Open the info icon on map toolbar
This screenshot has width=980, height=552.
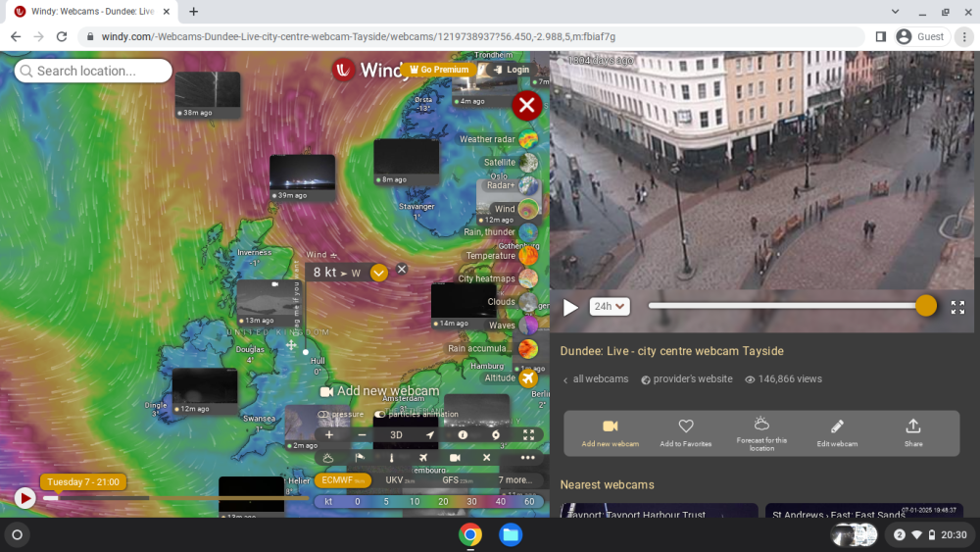[x=463, y=435]
